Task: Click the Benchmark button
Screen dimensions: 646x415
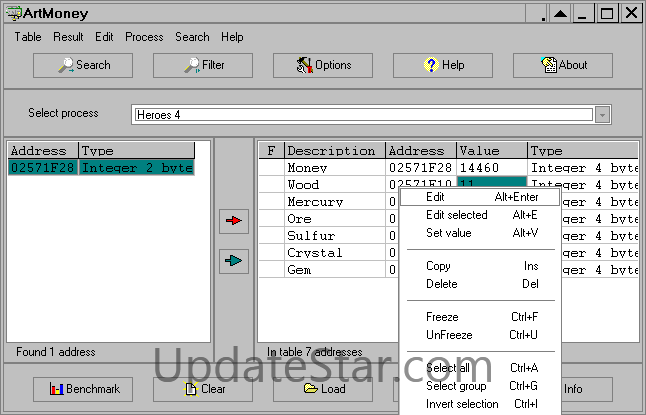Action: click(x=83, y=389)
